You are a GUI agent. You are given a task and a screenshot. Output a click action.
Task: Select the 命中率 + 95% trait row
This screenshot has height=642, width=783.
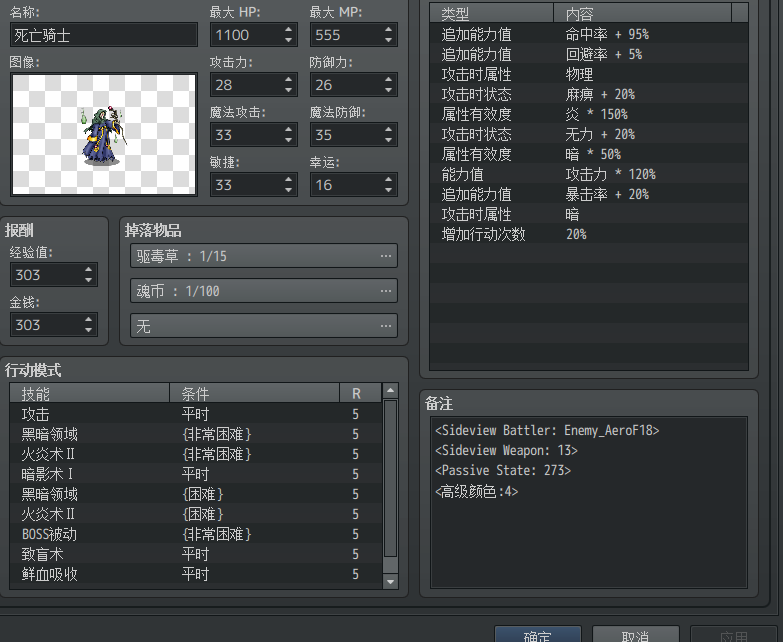click(x=589, y=34)
